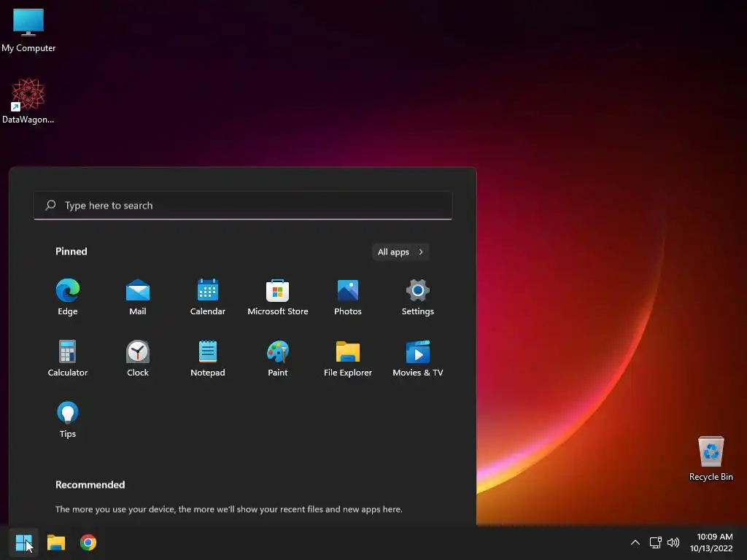Open the Tips app
Viewport: 747px width, 560px height.
(x=68, y=419)
